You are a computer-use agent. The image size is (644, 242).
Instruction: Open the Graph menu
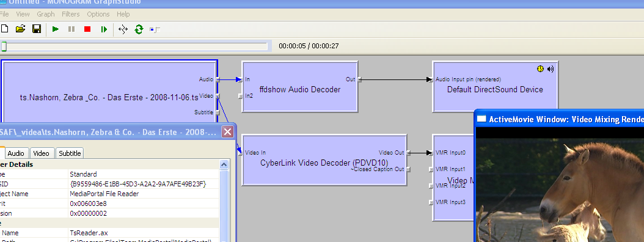point(46,14)
